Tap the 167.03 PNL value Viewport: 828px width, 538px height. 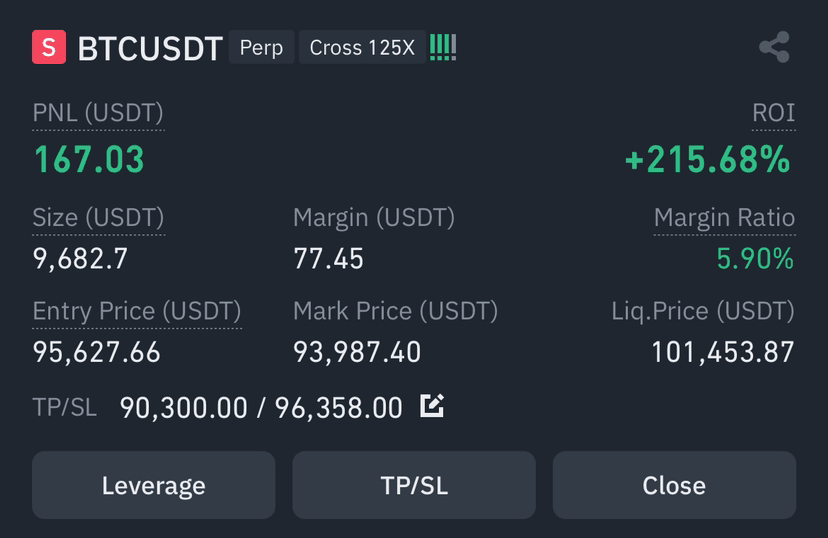89,159
